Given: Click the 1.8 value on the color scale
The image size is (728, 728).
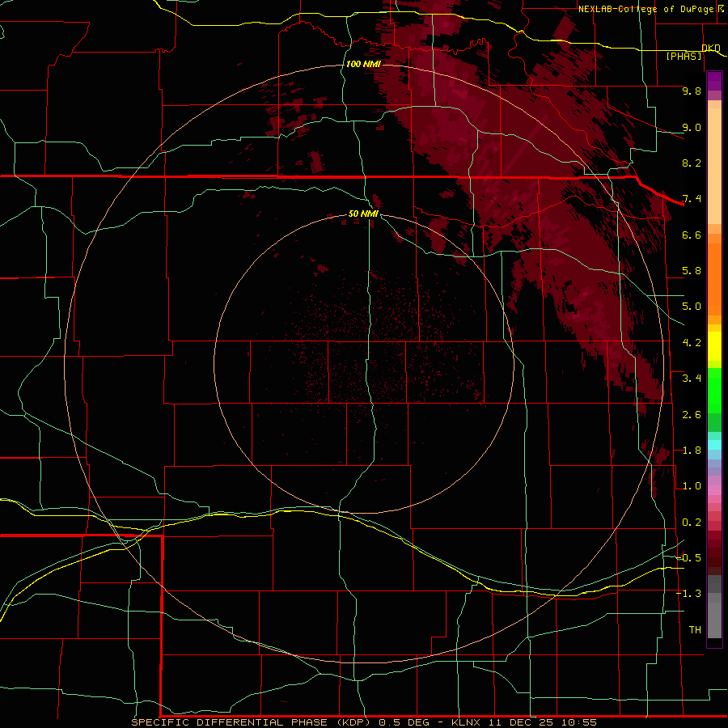Looking at the screenshot, I should pos(692,451).
